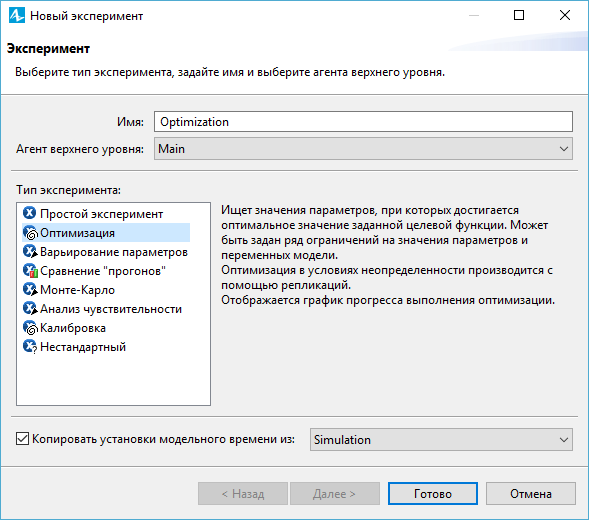This screenshot has height=520, width=589.
Task: Choose Калибровка in the experiment list
Action: click(x=73, y=328)
